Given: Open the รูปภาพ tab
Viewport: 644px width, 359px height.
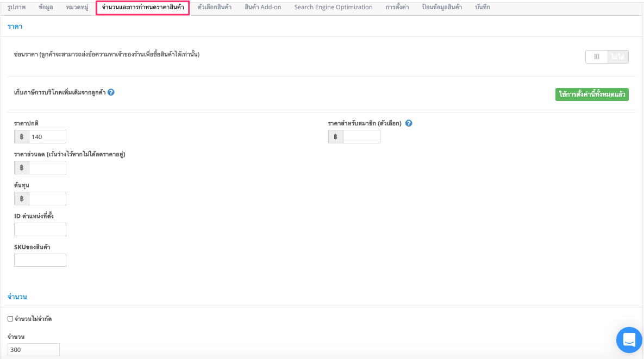Looking at the screenshot, I should coord(16,8).
